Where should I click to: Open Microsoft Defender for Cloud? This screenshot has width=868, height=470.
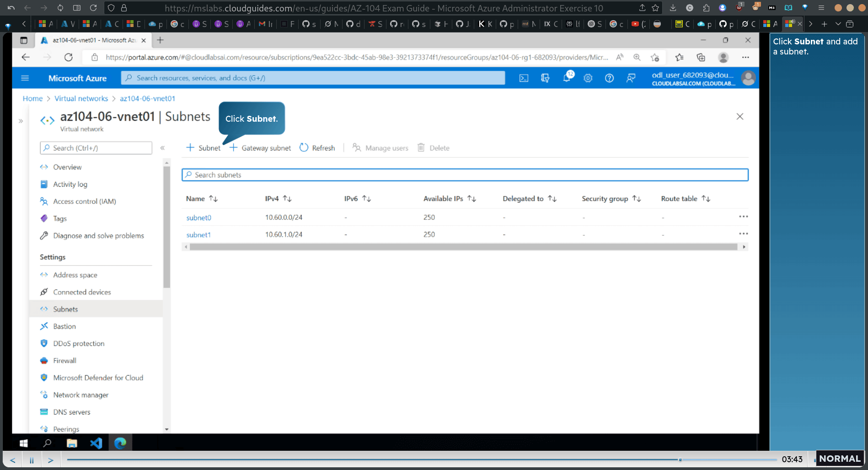click(x=97, y=378)
